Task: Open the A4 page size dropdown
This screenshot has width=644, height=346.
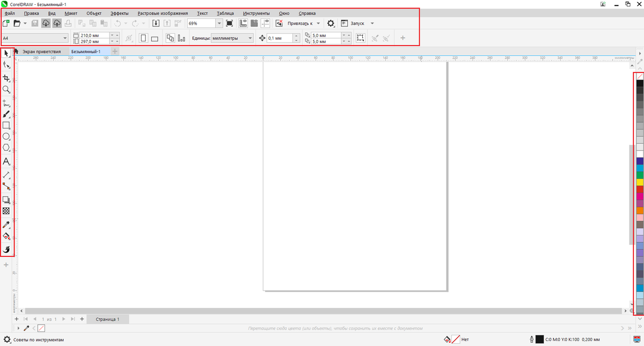Action: coord(65,38)
